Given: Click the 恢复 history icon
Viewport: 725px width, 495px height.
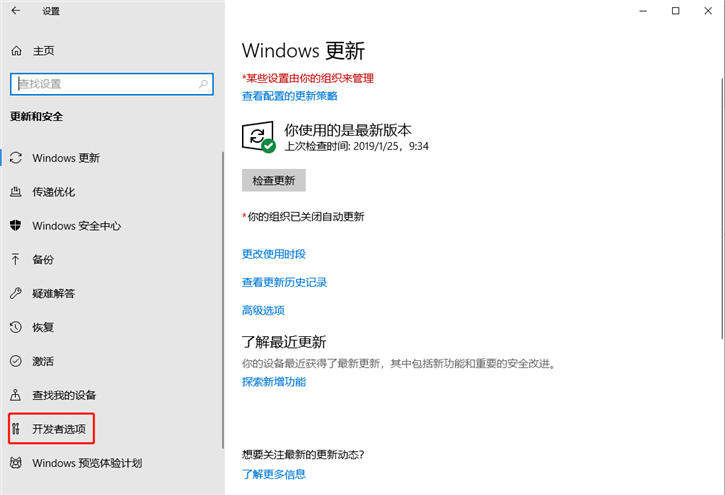Looking at the screenshot, I should pyautogui.click(x=16, y=328).
